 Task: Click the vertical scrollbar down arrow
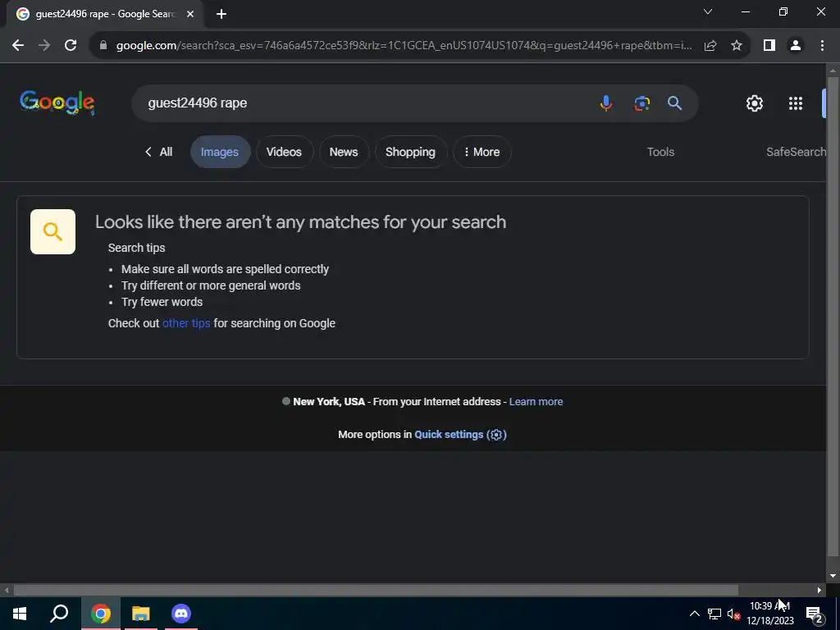(x=833, y=576)
